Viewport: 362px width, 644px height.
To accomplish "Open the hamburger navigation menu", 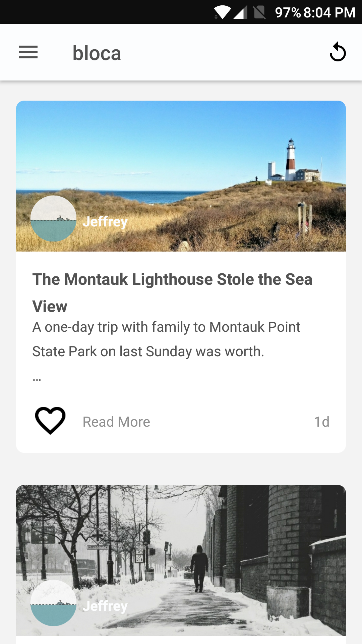I will [x=28, y=52].
